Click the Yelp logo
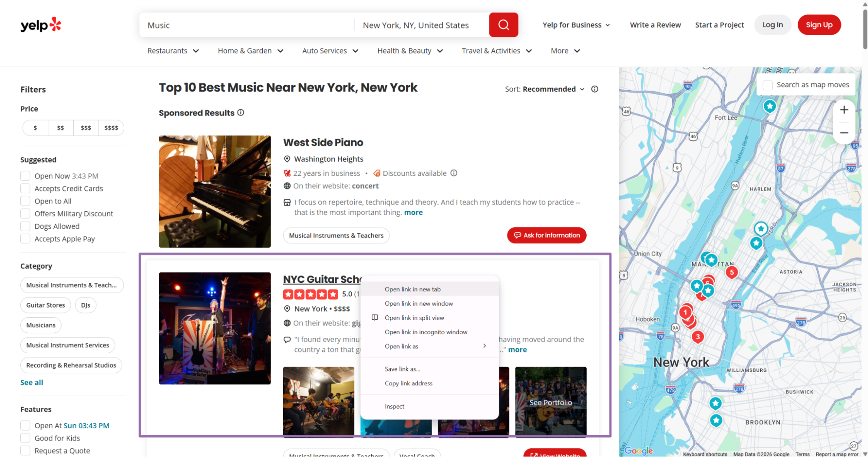 click(x=41, y=25)
